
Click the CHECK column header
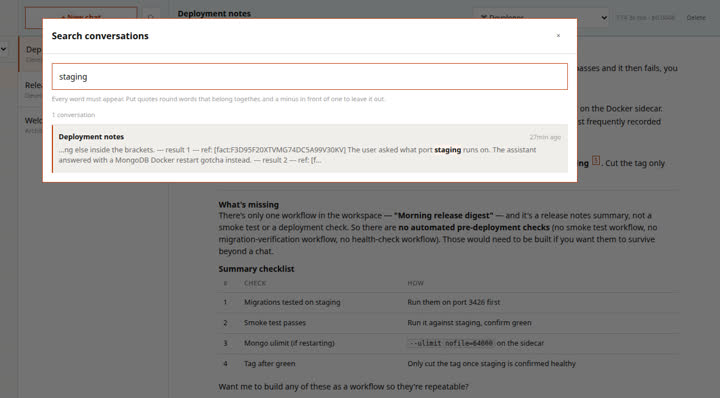pyautogui.click(x=255, y=283)
